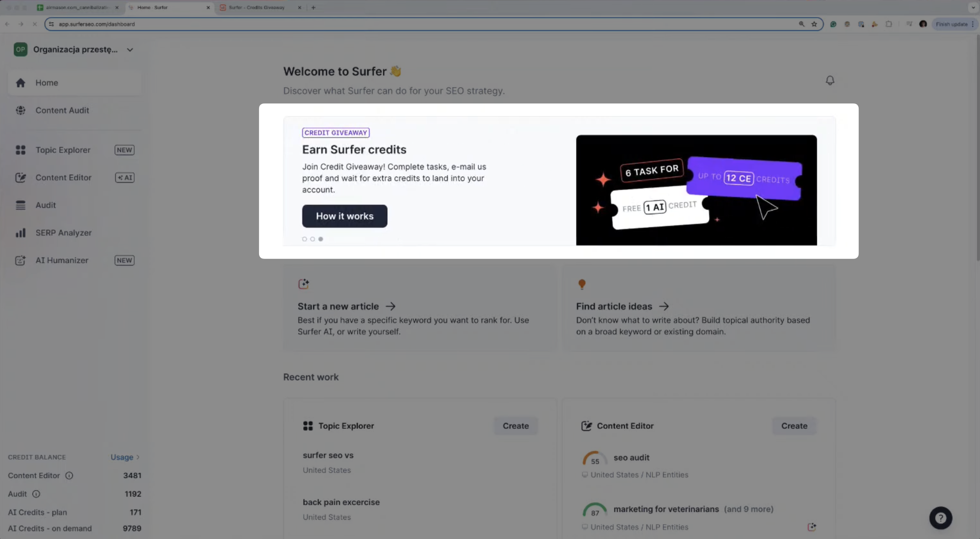This screenshot has width=980, height=539.
Task: Open AI Humanizer via its sidebar icon
Action: point(21,260)
